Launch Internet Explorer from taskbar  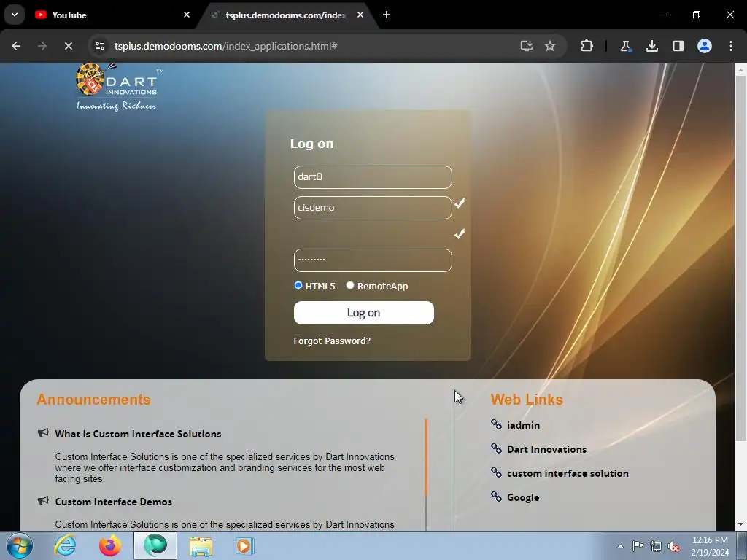65,545
